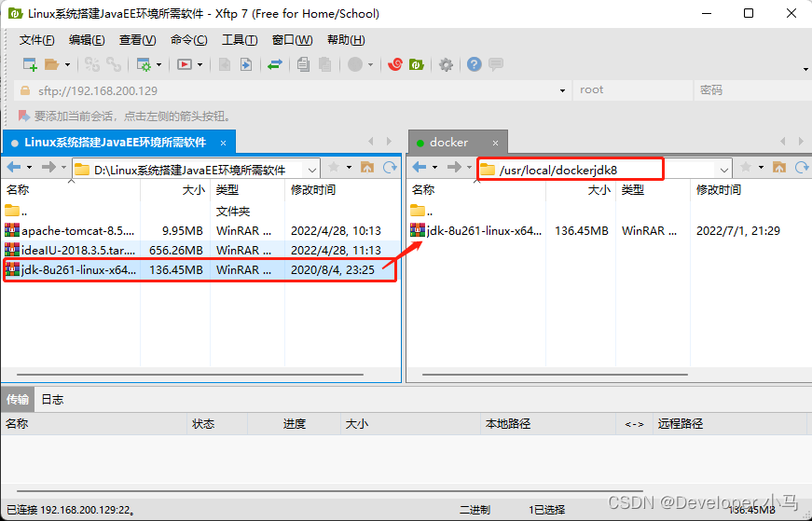Close the Linux系统搭建JavaEE local tab

tap(223, 143)
